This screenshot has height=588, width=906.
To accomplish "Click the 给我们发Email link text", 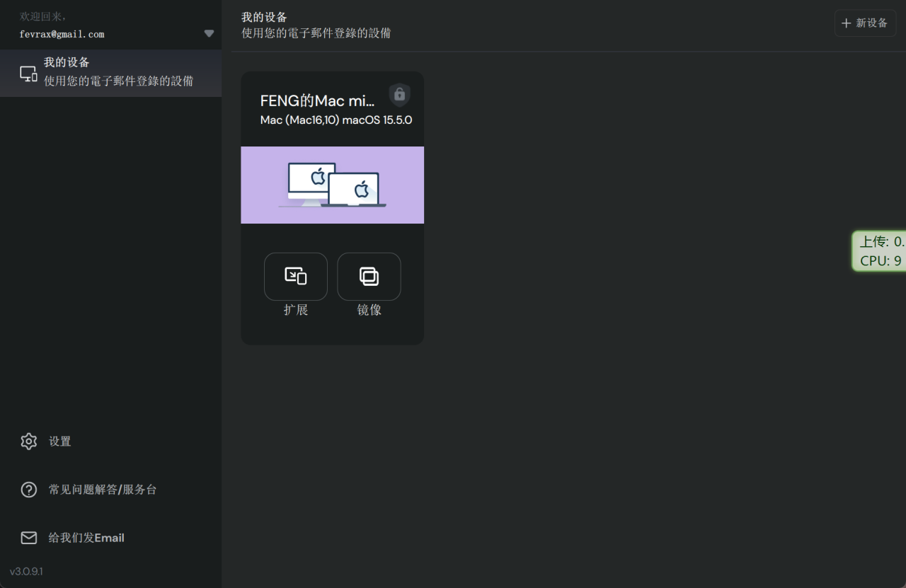I will (86, 538).
